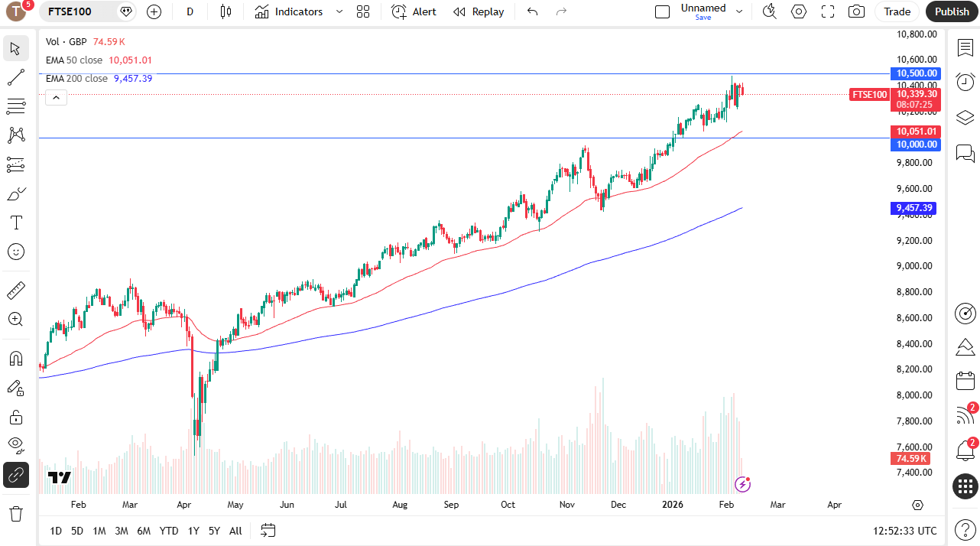Select the cursor arrow tool
The image size is (980, 546).
click(16, 49)
